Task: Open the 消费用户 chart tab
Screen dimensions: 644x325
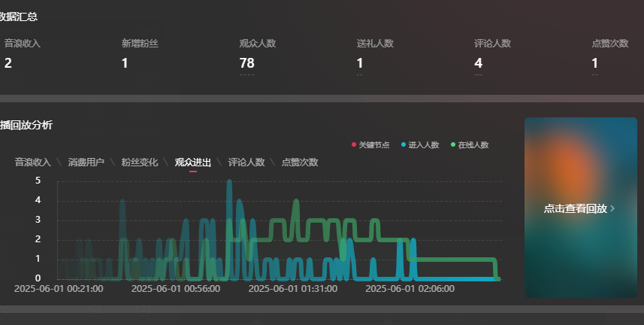Action: pyautogui.click(x=86, y=162)
